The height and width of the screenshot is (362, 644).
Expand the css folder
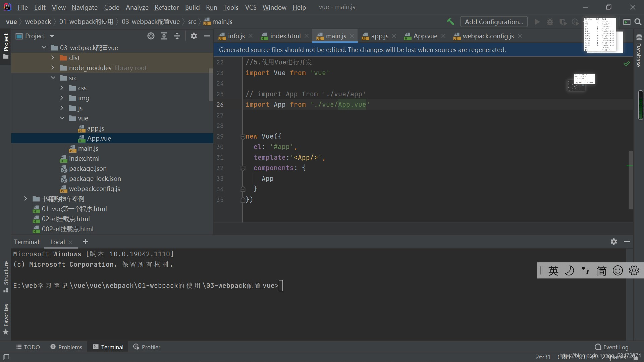62,88
